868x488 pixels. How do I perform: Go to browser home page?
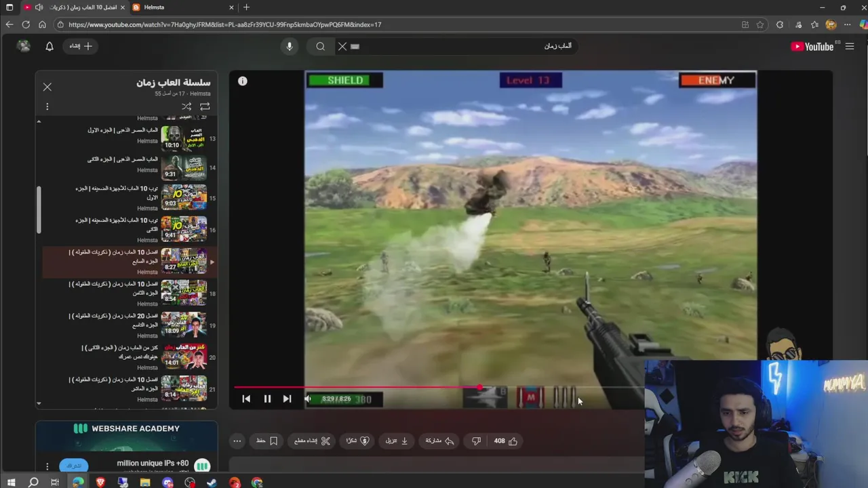pos(42,24)
